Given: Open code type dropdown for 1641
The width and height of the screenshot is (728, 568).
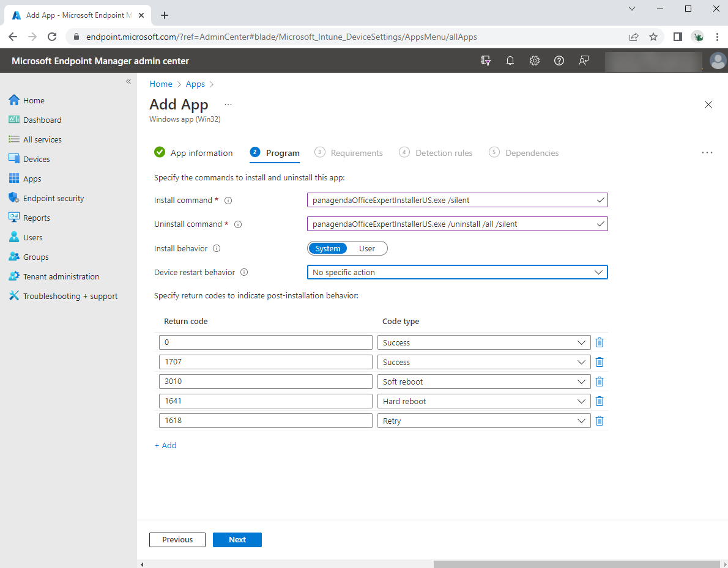Looking at the screenshot, I should pyautogui.click(x=483, y=401).
